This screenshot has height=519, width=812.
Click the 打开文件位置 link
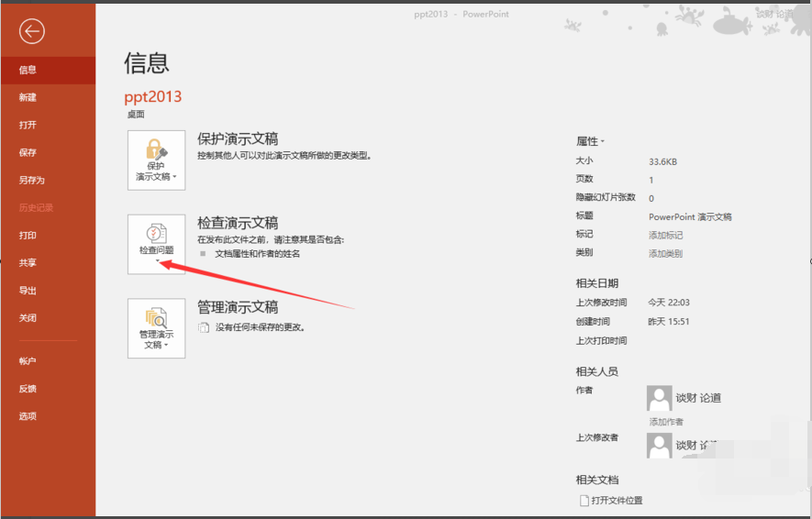pos(617,501)
